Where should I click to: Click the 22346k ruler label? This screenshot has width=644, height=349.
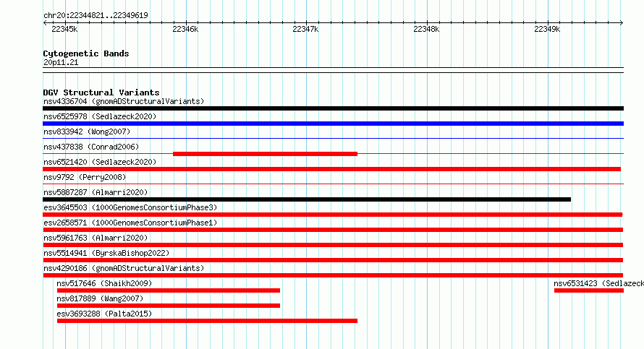(x=185, y=29)
